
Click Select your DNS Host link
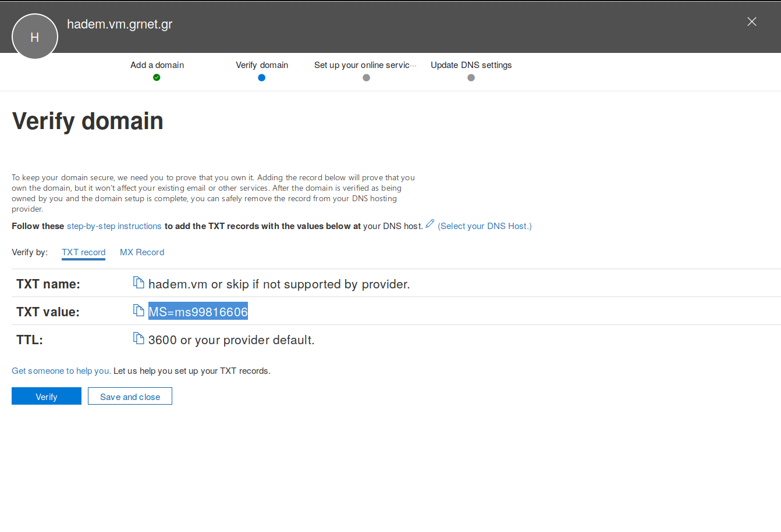click(x=484, y=226)
